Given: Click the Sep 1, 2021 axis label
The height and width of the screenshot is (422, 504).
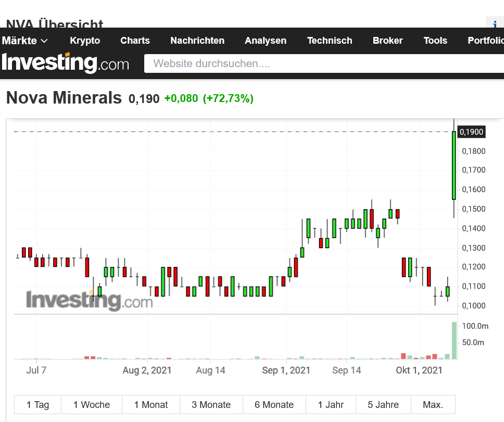Looking at the screenshot, I should (x=286, y=370).
